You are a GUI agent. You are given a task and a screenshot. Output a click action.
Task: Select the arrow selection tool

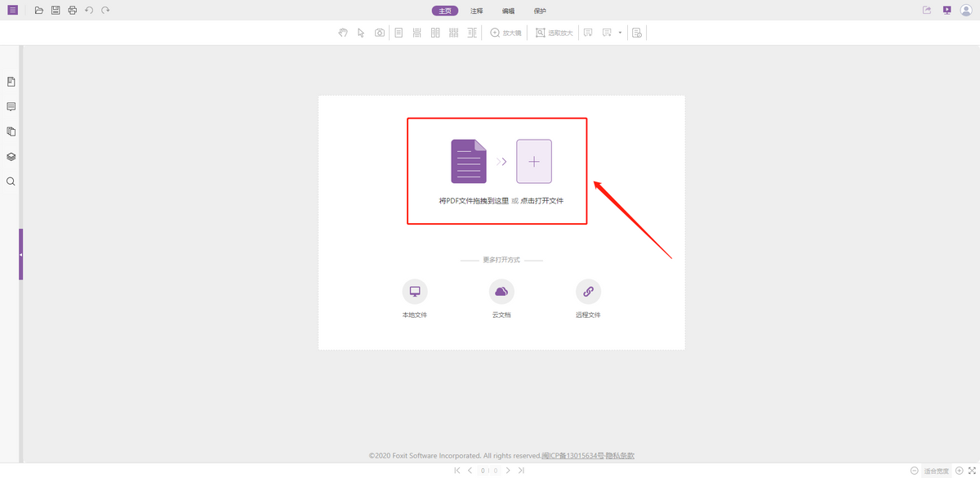click(x=361, y=33)
